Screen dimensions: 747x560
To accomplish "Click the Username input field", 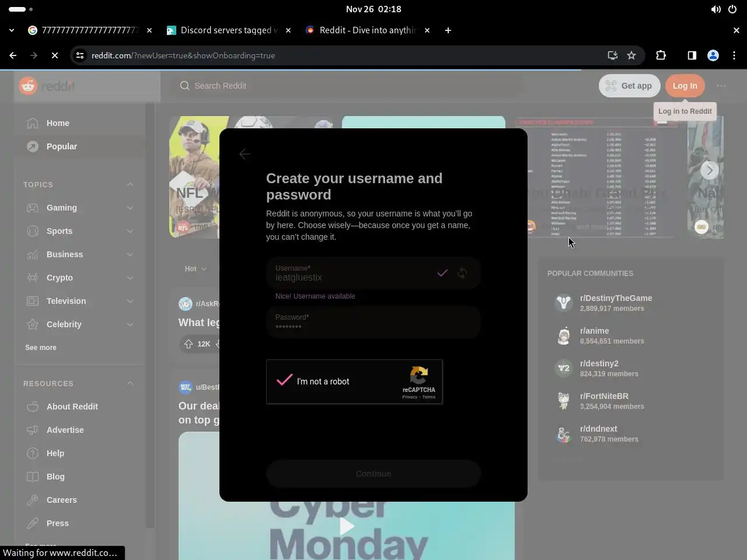I will click(373, 273).
